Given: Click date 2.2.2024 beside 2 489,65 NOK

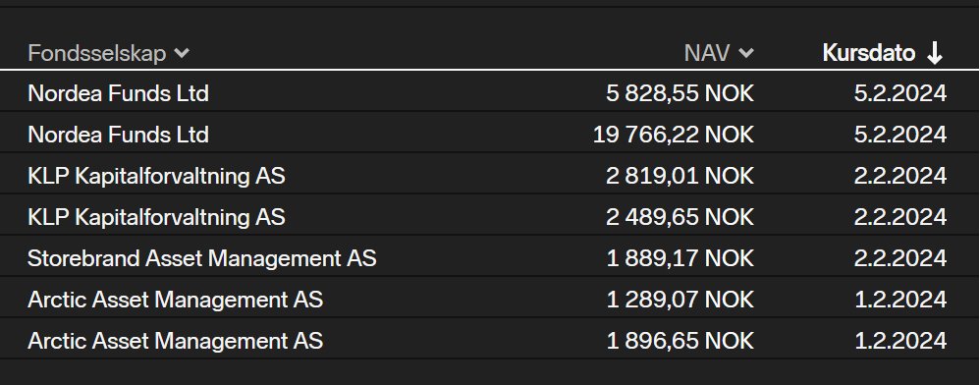Looking at the screenshot, I should pyautogui.click(x=900, y=217).
